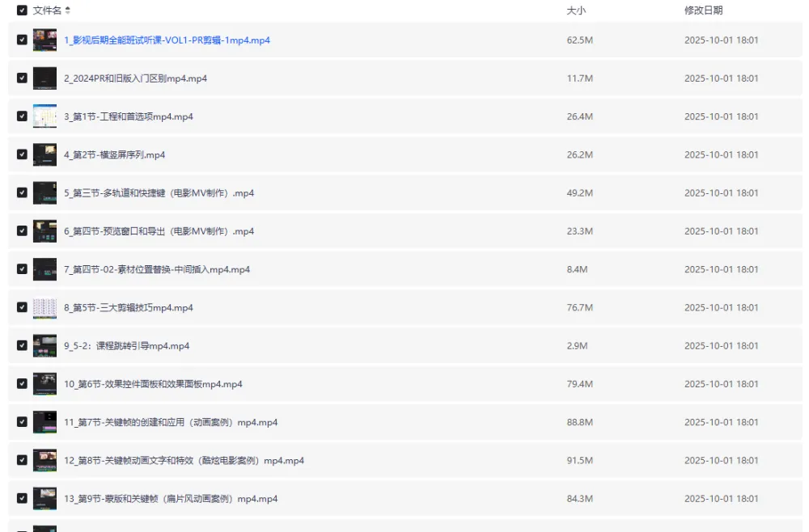Open file 2_2024PR和旧版入门区别mp4.mp4
809x532 pixels.
pos(135,78)
